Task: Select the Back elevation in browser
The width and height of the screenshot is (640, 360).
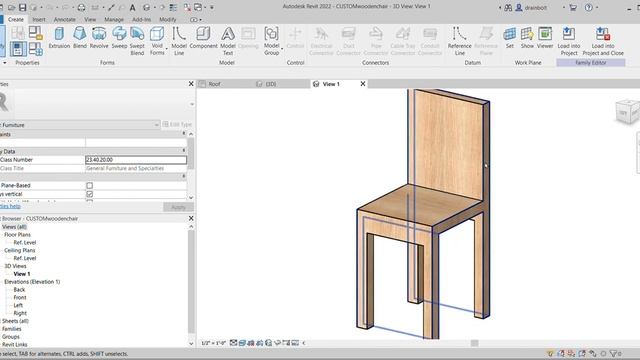Action: pos(19,290)
